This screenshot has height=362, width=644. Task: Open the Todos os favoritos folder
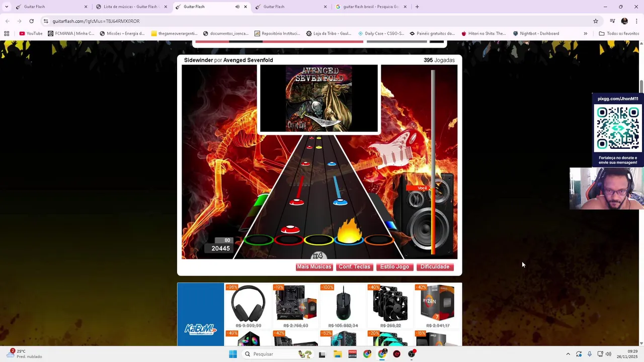(x=619, y=34)
